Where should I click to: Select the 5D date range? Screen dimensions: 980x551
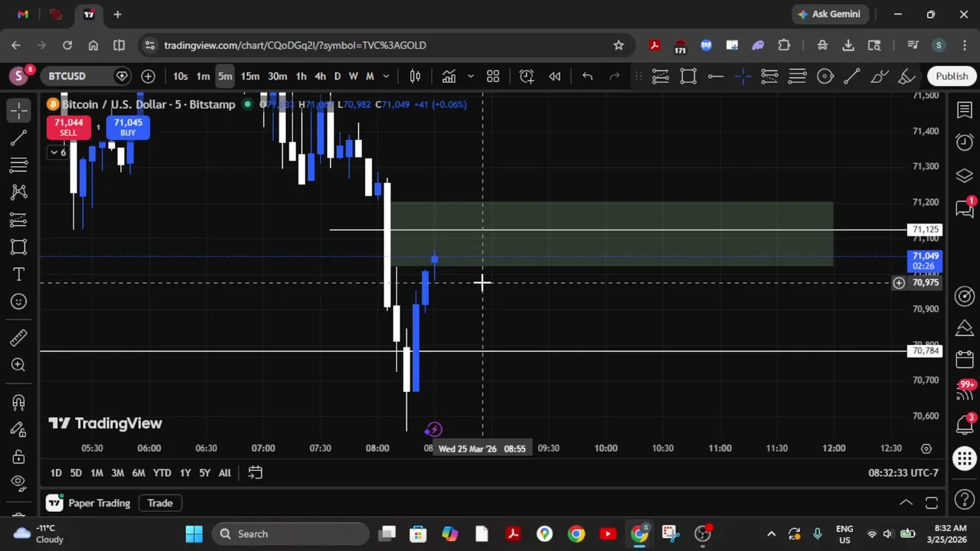click(x=76, y=473)
